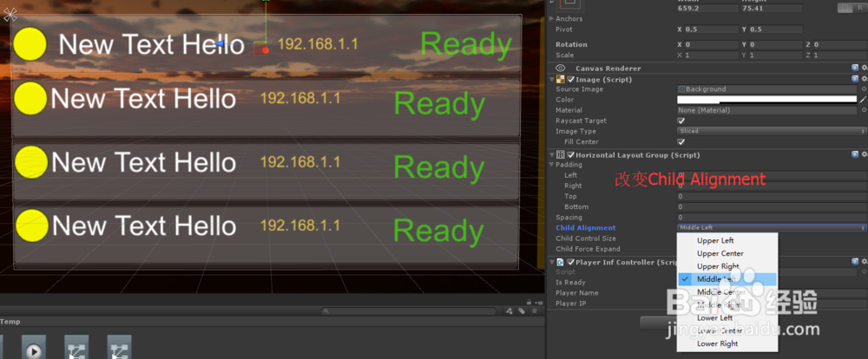The height and width of the screenshot is (359, 868).
Task: Select the play-icon asset thumbnail
Action: pyautogui.click(x=33, y=347)
